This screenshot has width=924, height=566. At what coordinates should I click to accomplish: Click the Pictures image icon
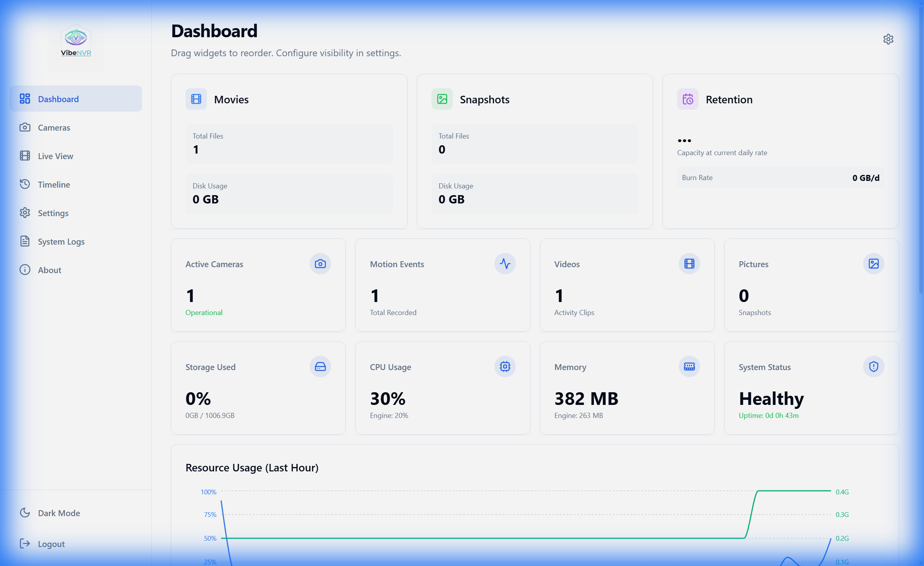pyautogui.click(x=873, y=264)
